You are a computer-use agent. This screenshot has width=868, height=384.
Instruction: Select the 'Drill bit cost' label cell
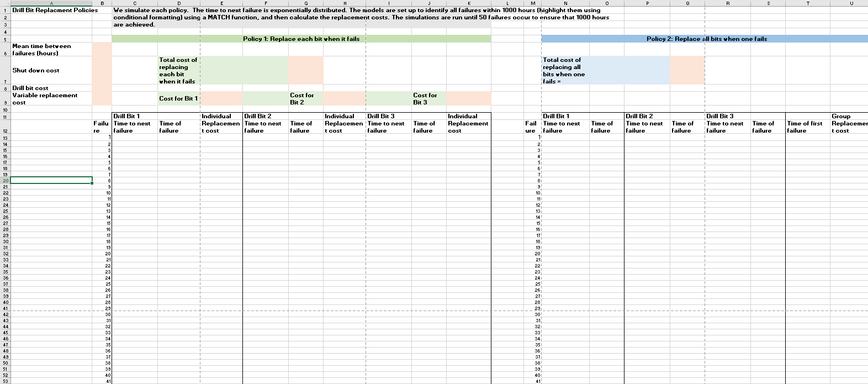[51, 88]
